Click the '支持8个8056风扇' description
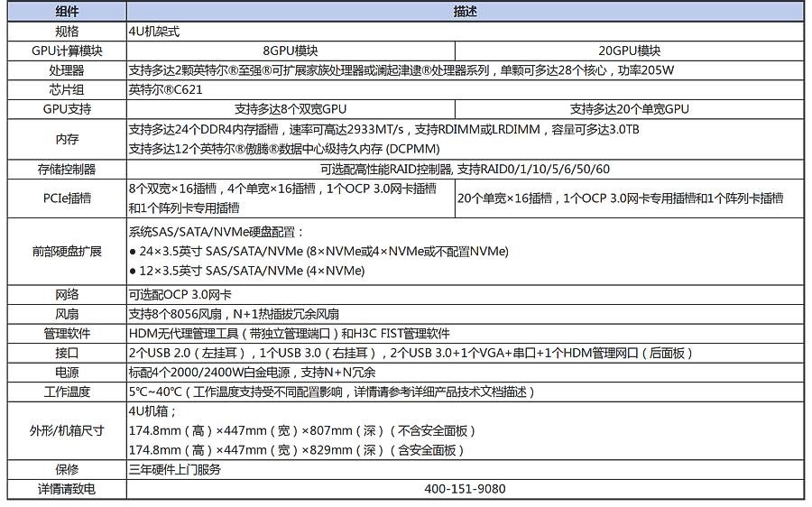 click(x=234, y=314)
